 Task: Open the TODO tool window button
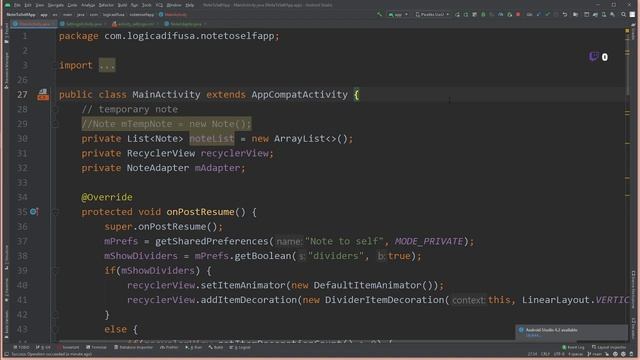pyautogui.click(x=22, y=347)
